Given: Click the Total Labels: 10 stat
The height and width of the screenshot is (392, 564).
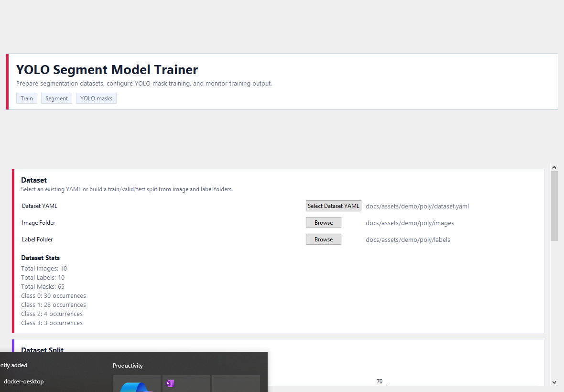Looking at the screenshot, I should (43, 277).
